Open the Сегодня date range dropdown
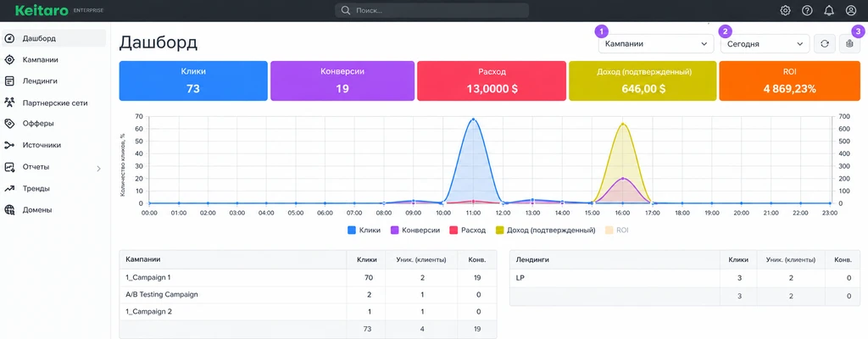The image size is (868, 339). [765, 44]
